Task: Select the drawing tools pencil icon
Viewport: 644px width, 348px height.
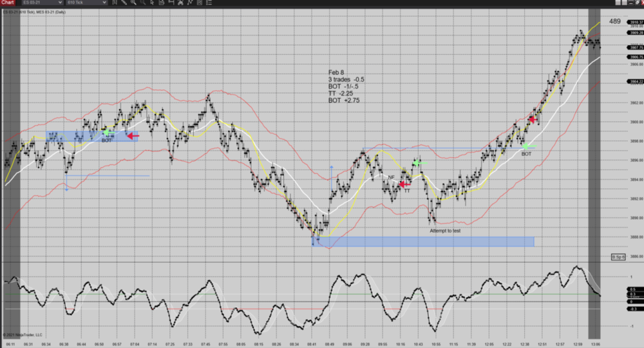Action: click(124, 3)
